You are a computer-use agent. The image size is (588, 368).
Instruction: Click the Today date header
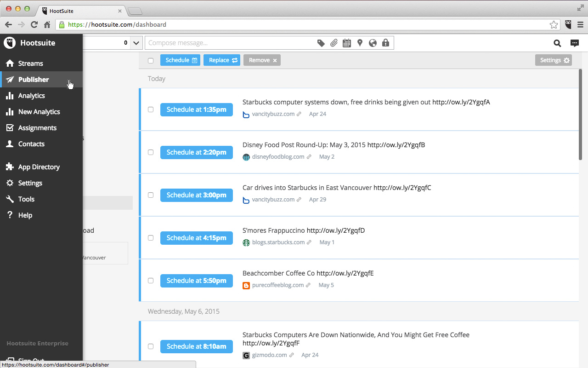tap(157, 79)
